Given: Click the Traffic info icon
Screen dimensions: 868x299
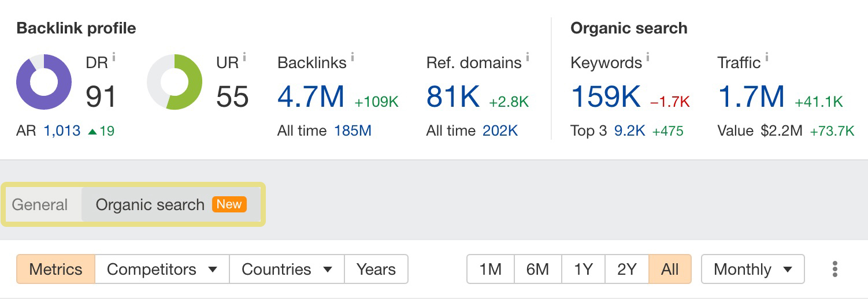Looking at the screenshot, I should tap(767, 57).
